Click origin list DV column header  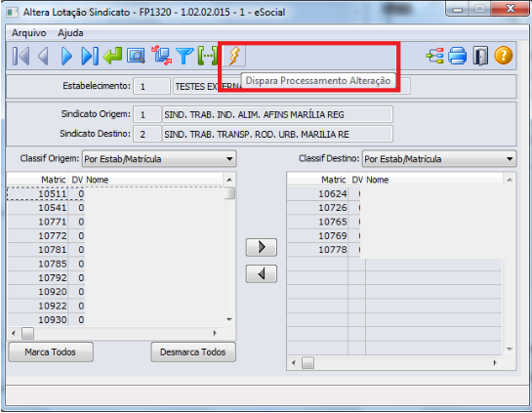tap(77, 180)
